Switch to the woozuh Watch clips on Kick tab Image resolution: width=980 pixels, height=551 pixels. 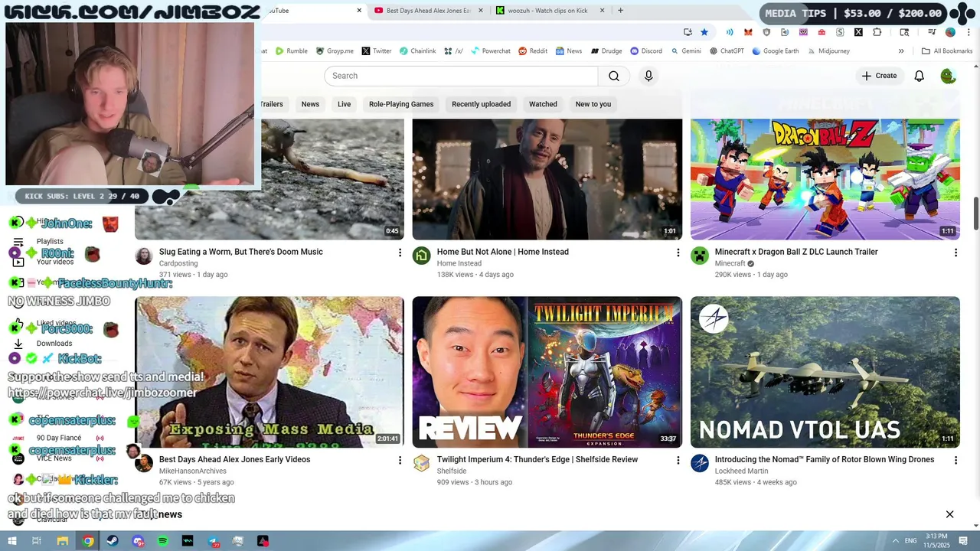coord(550,11)
